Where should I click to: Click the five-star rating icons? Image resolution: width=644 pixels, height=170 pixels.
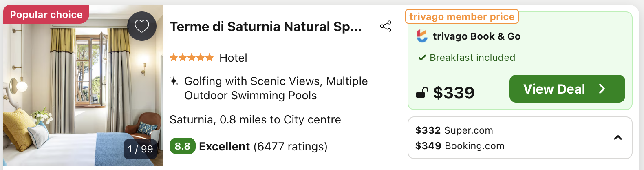click(192, 58)
